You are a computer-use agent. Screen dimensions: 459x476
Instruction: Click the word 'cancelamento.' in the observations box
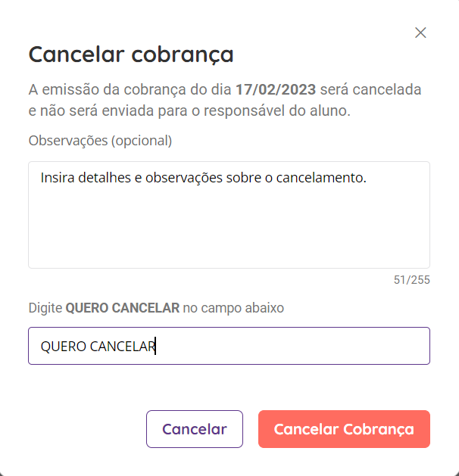click(321, 178)
